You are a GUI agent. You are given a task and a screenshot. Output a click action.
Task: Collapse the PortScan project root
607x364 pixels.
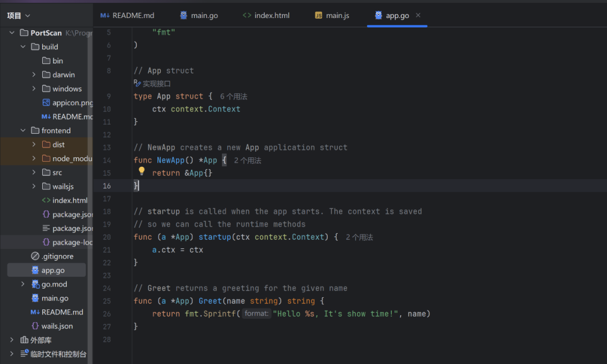point(12,33)
